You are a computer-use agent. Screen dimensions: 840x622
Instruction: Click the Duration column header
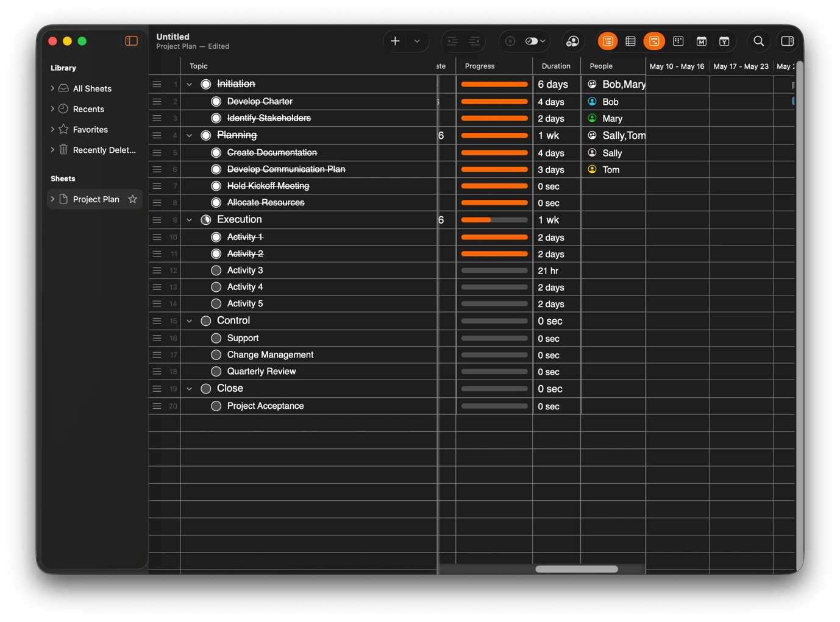click(x=556, y=66)
